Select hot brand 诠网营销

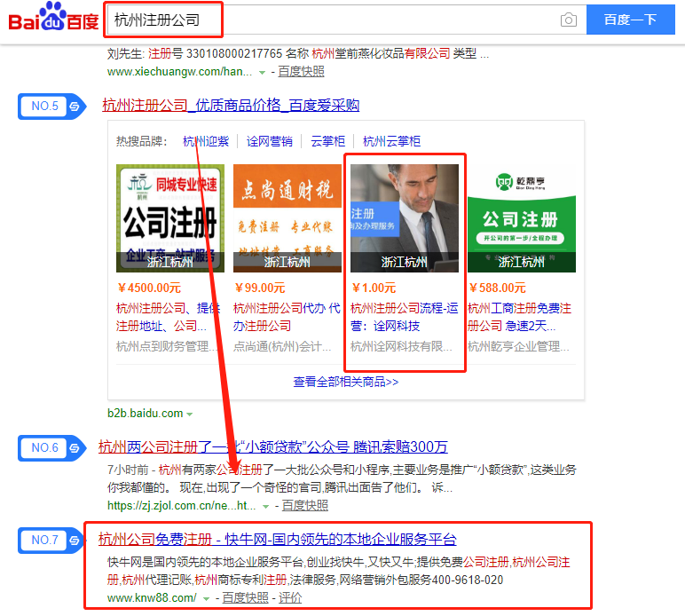(270, 141)
